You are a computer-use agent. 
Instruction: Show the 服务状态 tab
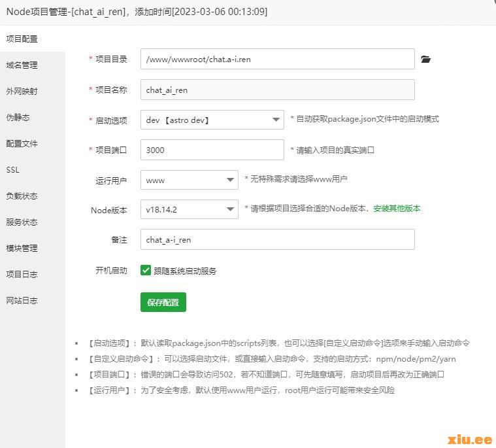pos(22,222)
